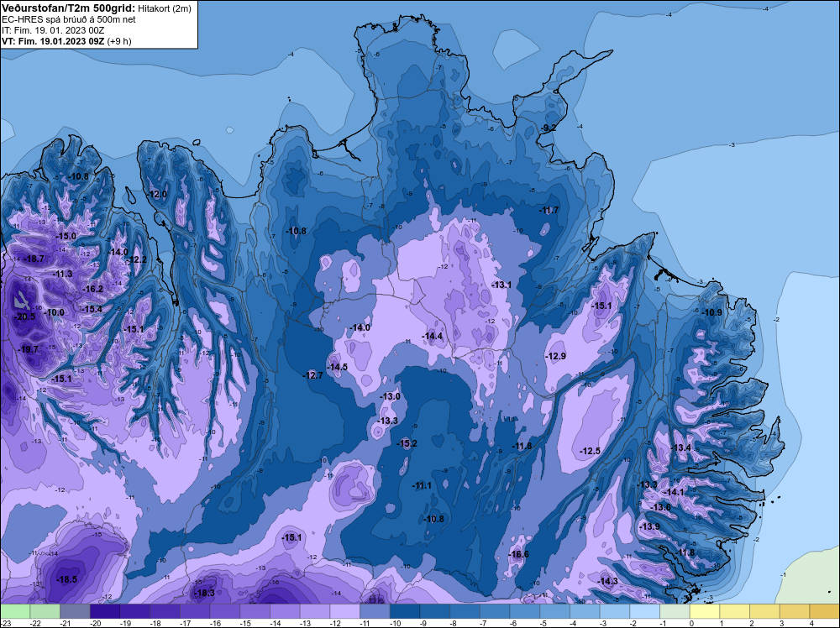Click the -11.1 temperature label
The width and height of the screenshot is (840, 628).
tap(422, 485)
